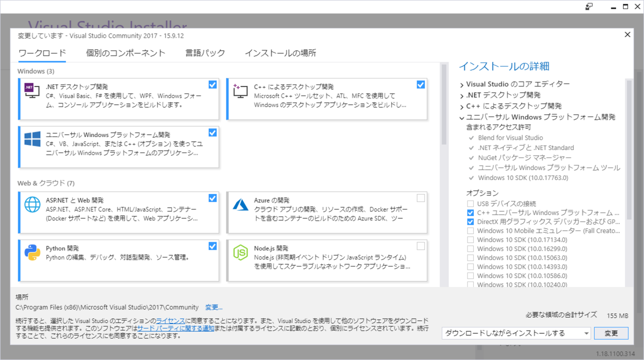This screenshot has height=360, width=644.
Task: Close the modify dialog with X
Action: tap(628, 35)
